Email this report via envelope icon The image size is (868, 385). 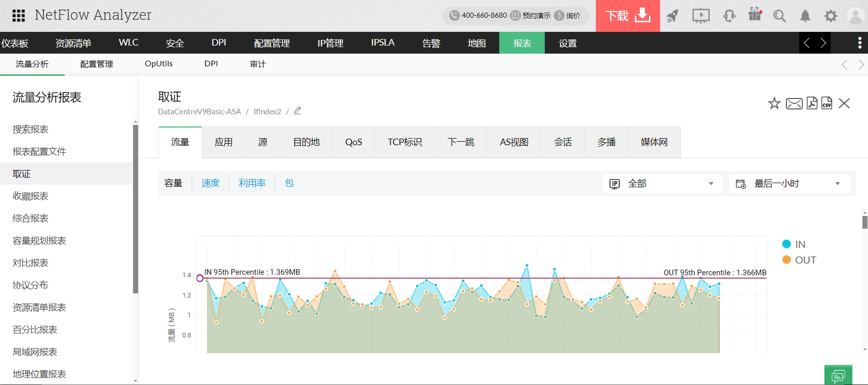click(x=794, y=104)
